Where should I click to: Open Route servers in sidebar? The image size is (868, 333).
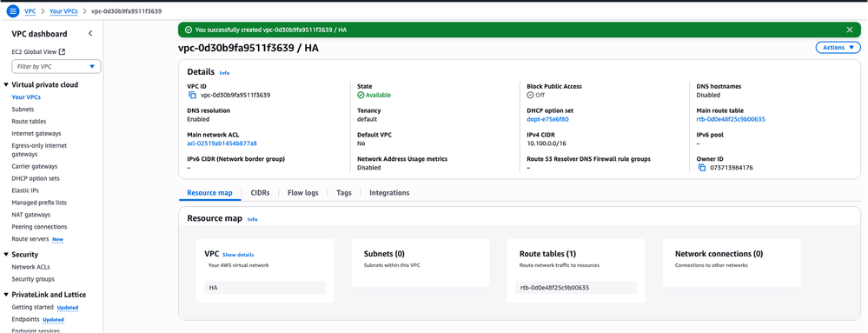[30, 239]
